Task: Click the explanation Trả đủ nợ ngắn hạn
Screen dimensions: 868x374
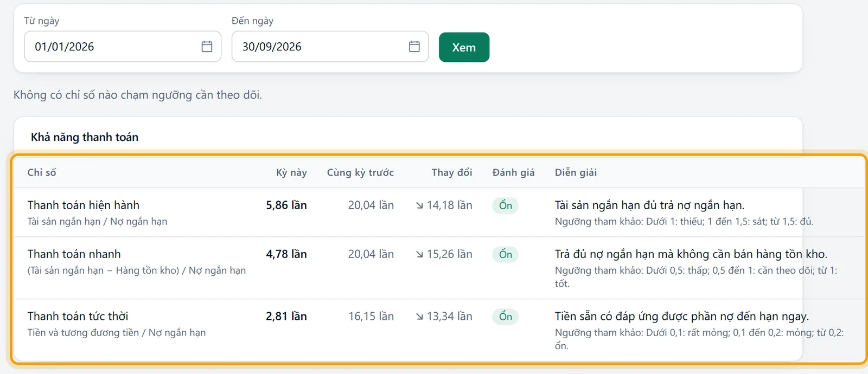Action: 691,254
